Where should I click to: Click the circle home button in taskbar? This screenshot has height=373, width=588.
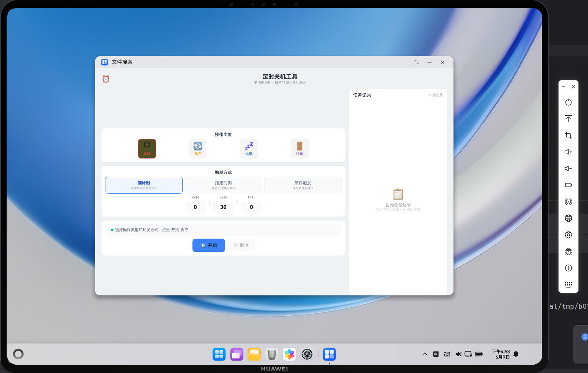click(x=18, y=354)
